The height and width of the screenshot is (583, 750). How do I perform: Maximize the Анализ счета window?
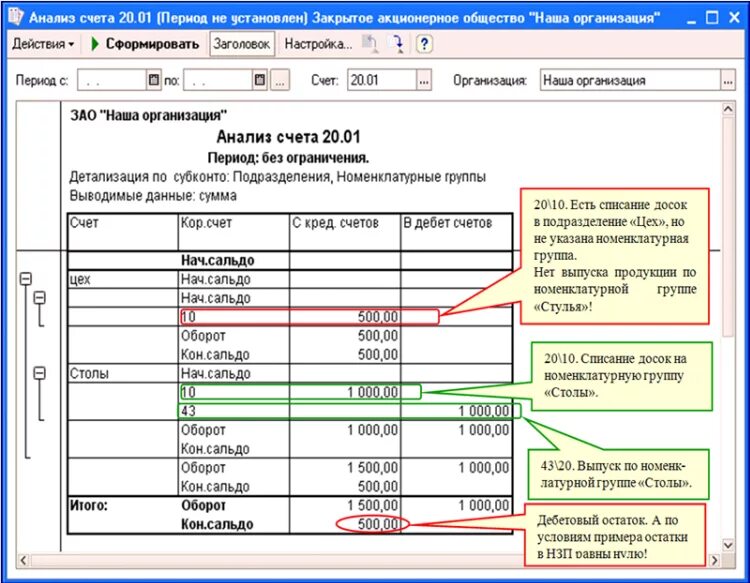click(x=712, y=18)
